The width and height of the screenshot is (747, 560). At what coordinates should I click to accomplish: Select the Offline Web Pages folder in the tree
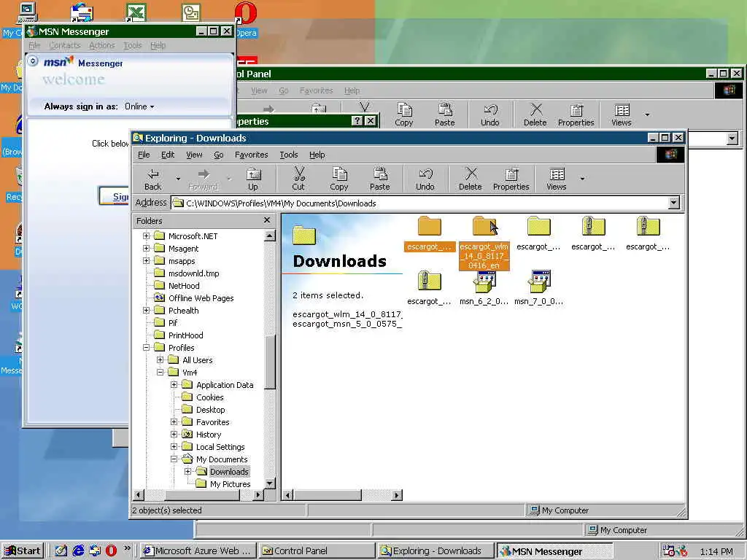tap(201, 298)
